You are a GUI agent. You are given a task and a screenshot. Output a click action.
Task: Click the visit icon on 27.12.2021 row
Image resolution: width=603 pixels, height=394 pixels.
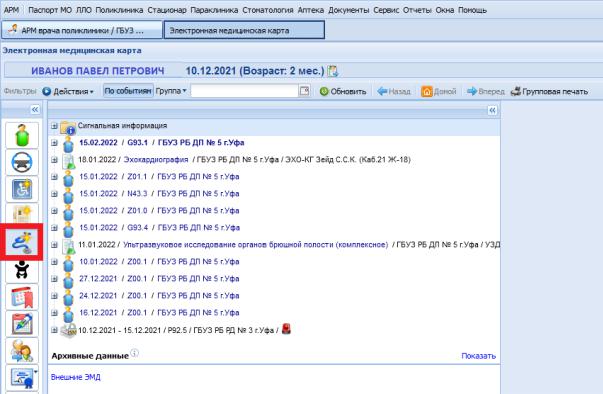[68, 280]
